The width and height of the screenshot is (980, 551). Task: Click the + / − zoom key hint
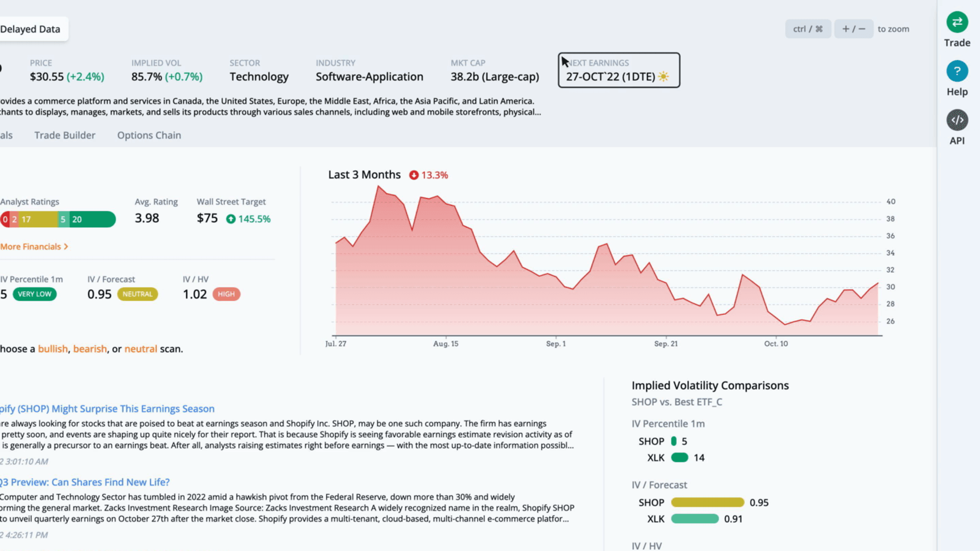point(854,29)
